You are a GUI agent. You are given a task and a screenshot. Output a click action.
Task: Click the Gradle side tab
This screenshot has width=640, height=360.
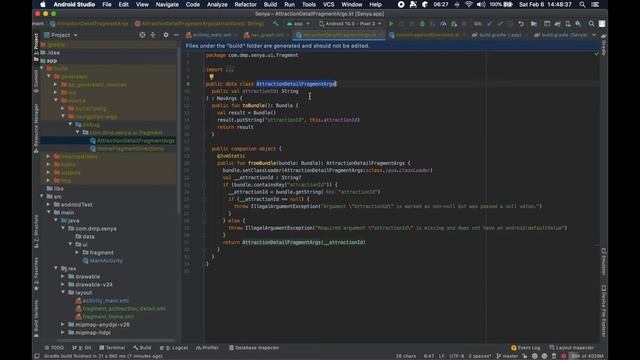tap(604, 45)
